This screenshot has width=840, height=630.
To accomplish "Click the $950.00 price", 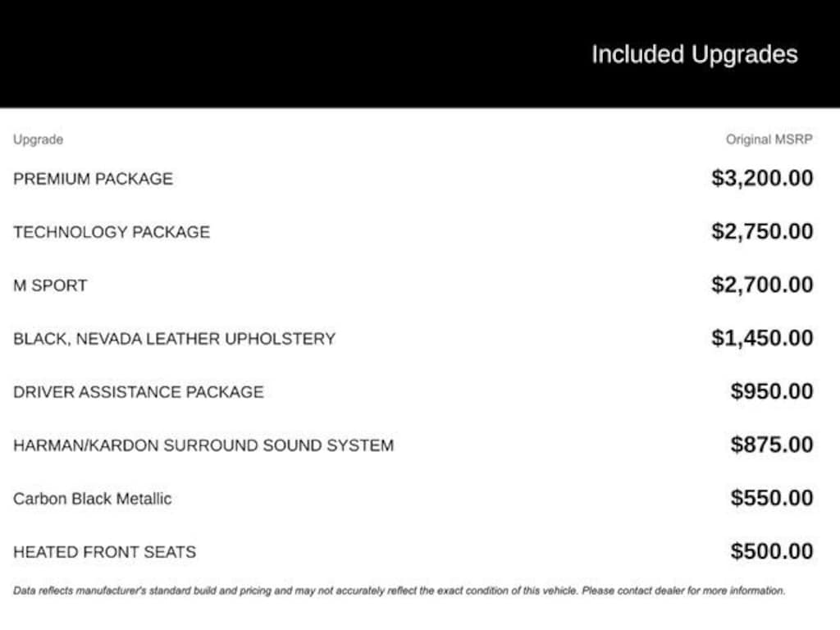I will (x=772, y=391).
